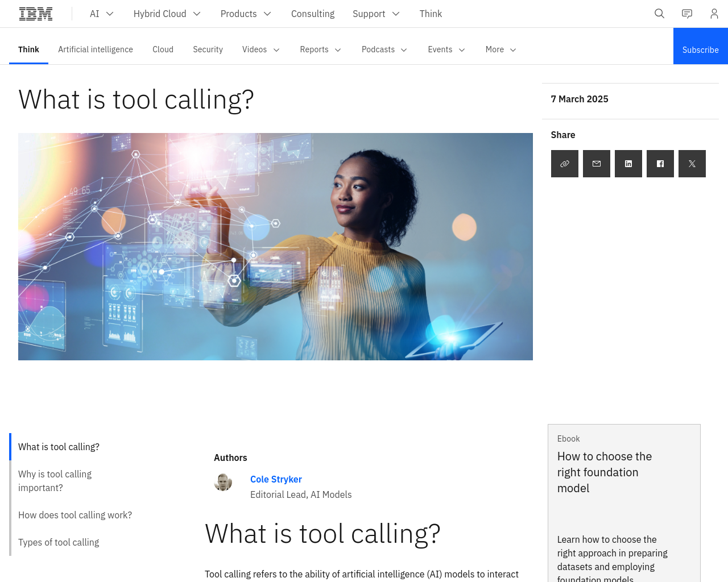Share article on LinkedIn

coord(628,164)
